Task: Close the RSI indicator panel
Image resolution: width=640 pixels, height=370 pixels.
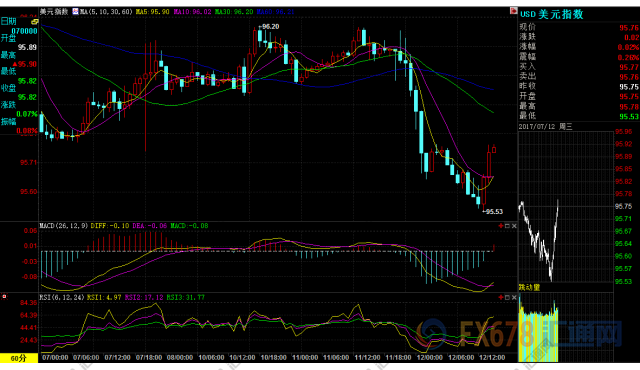Action: click(x=514, y=297)
